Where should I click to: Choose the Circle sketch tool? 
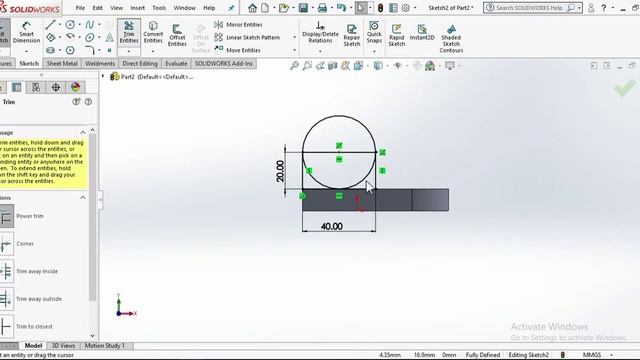(70, 24)
